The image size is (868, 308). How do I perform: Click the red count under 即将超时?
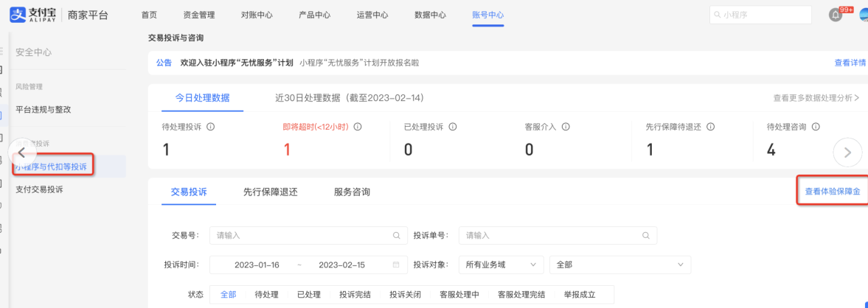287,150
